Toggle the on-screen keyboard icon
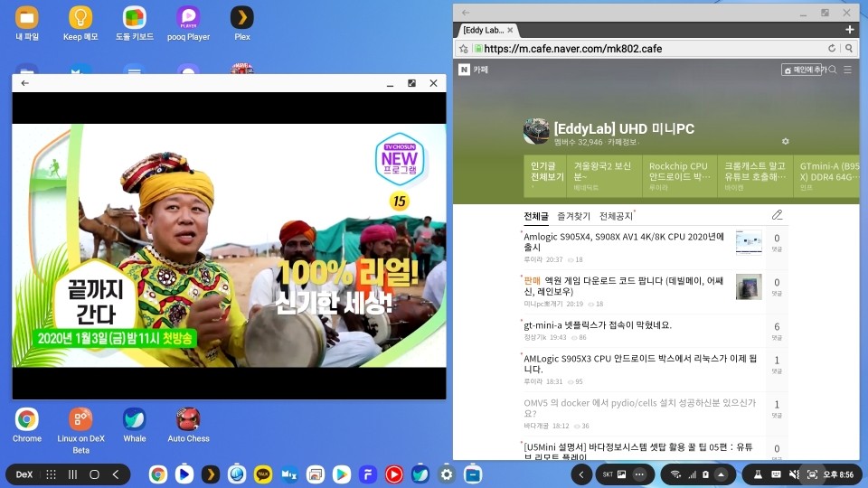The width and height of the screenshot is (868, 488). point(776,474)
